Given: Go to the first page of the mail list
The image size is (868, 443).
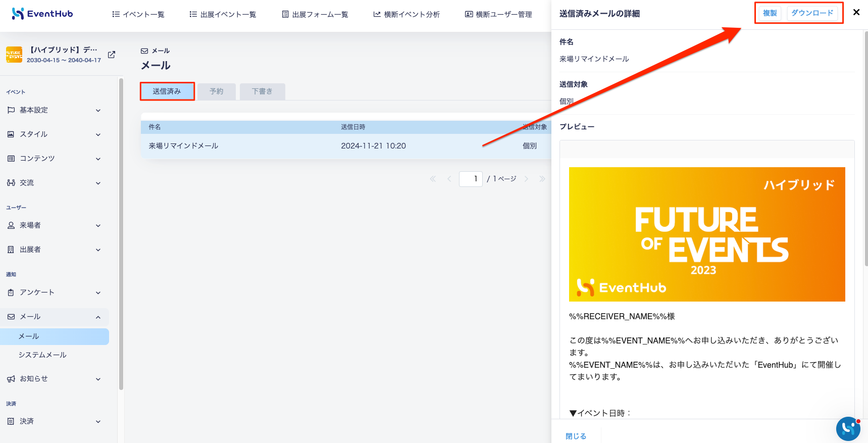Looking at the screenshot, I should pos(433,179).
